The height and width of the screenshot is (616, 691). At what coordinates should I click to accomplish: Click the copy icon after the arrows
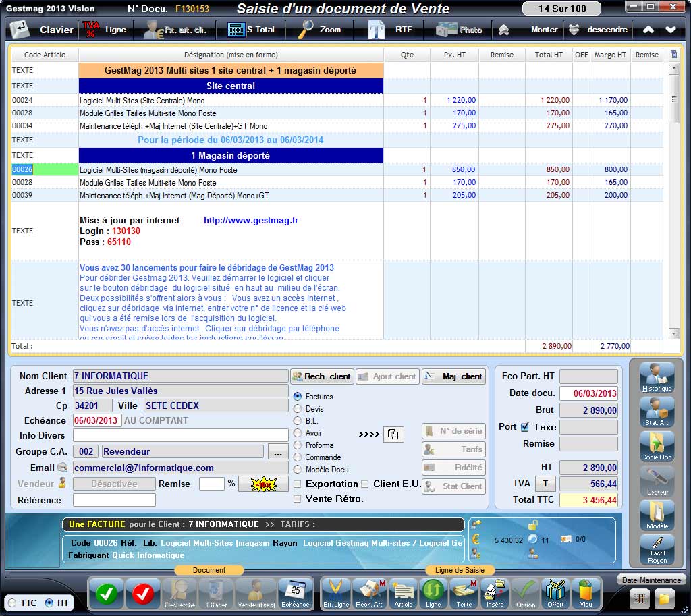coord(393,434)
